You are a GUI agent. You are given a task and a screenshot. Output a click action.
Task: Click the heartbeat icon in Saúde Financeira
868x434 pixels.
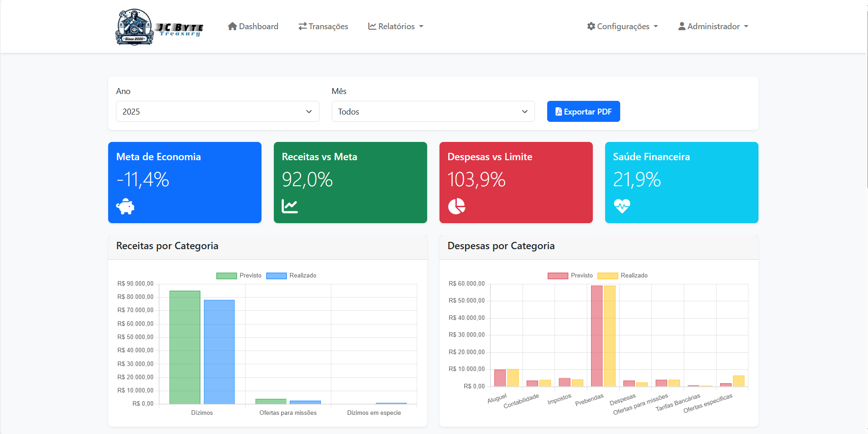point(622,206)
